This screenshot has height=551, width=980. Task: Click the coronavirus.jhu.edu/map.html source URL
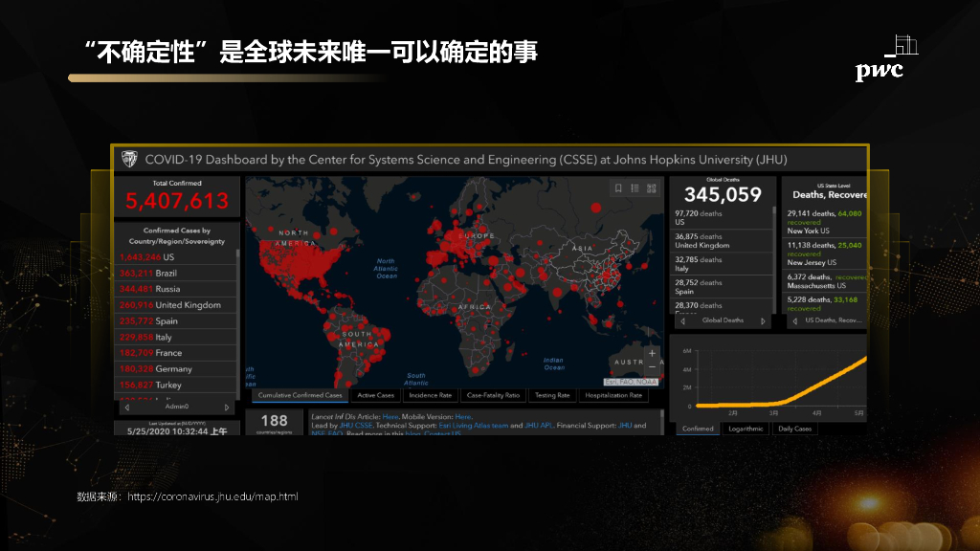coord(212,496)
